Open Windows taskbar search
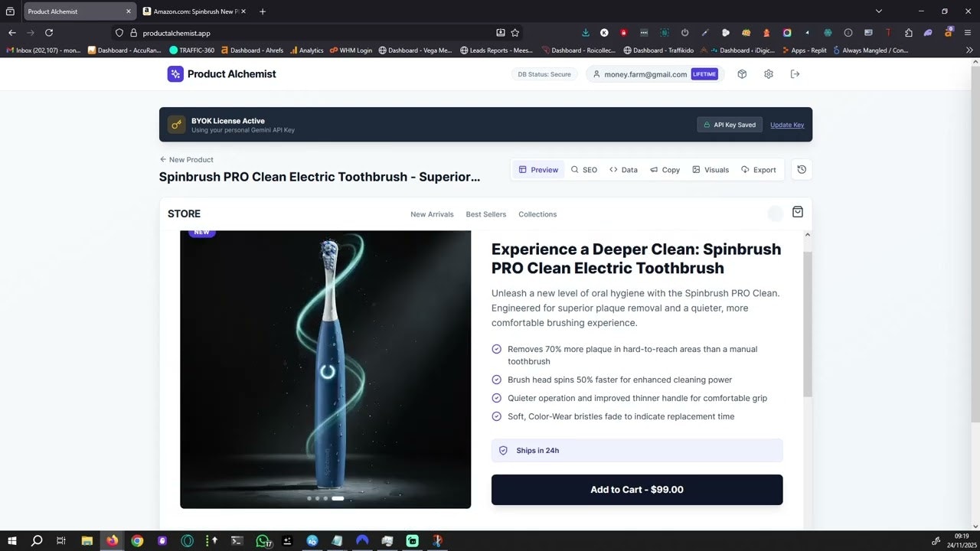This screenshot has height=551, width=980. (x=37, y=541)
